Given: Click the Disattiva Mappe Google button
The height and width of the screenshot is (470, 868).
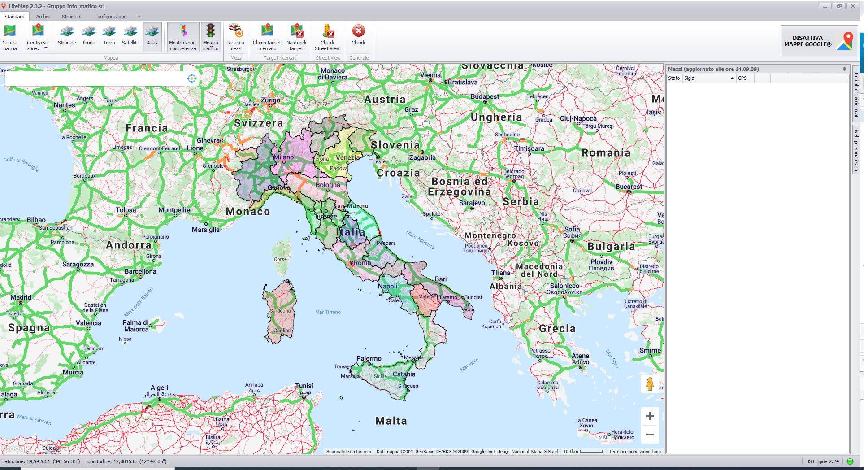Looking at the screenshot, I should (x=819, y=41).
